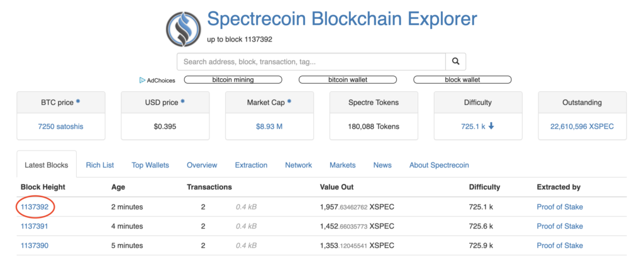Click the search magnifier button
The height and width of the screenshot is (260, 644).
pyautogui.click(x=455, y=62)
